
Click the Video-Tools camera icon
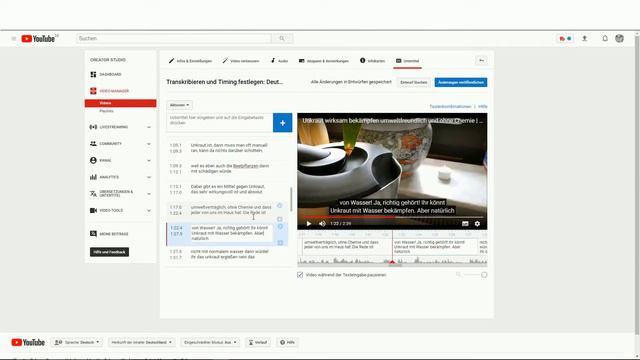coord(93,210)
